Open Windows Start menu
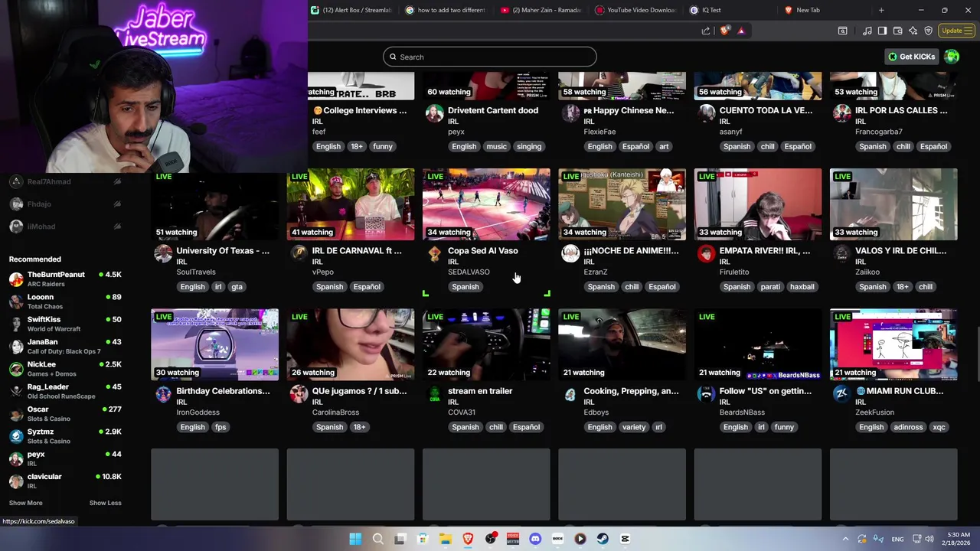Screen dimensions: 980x551 click(355, 539)
